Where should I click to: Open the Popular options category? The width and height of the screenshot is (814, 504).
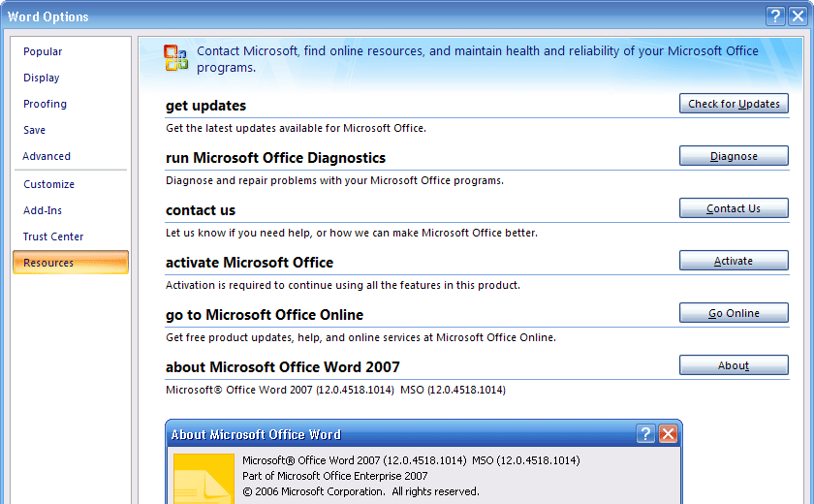(43, 51)
